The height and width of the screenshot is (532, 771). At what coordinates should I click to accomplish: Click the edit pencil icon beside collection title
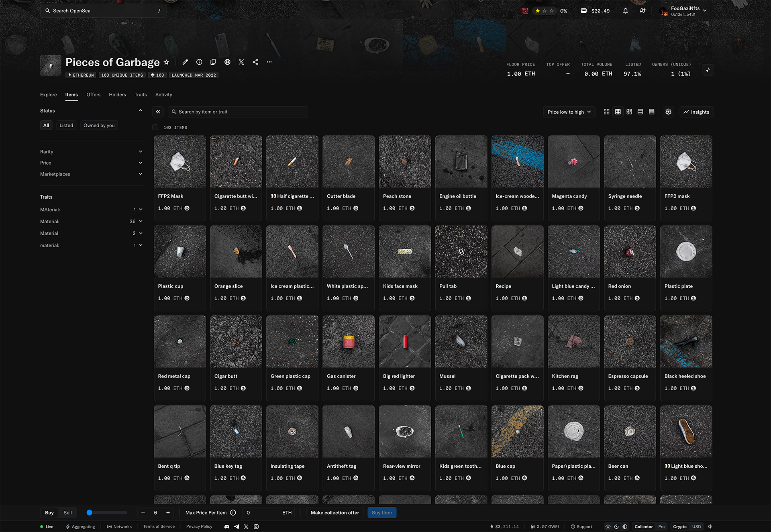click(x=185, y=62)
